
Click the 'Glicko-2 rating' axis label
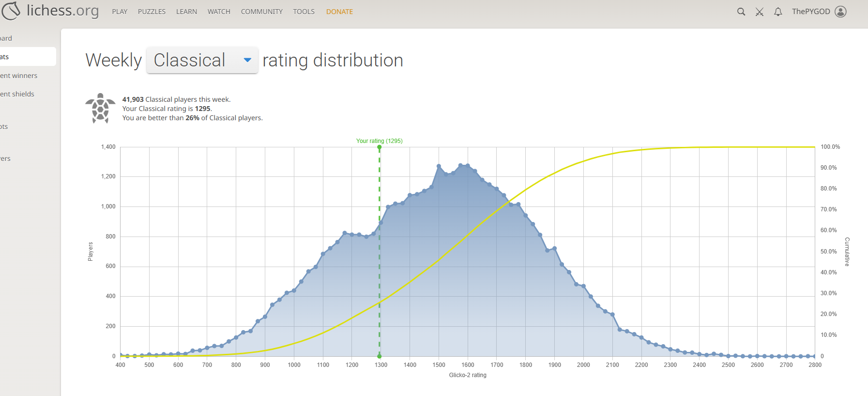(x=468, y=375)
